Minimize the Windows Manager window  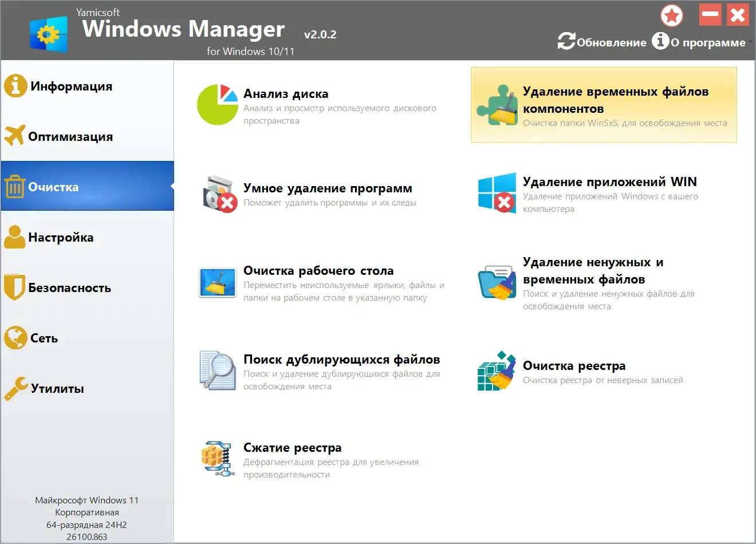click(711, 15)
